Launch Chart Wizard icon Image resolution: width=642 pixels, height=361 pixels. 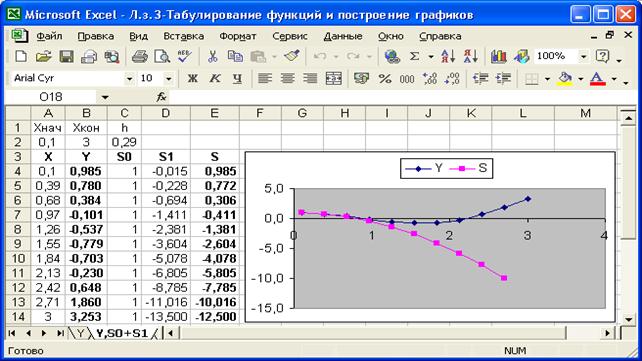[x=498, y=56]
